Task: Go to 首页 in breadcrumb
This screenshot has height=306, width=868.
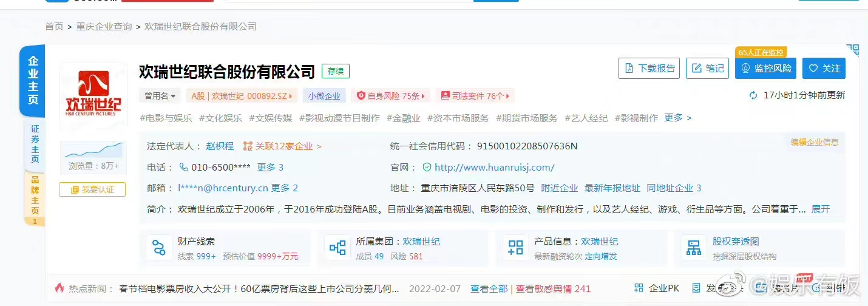Action: click(54, 26)
